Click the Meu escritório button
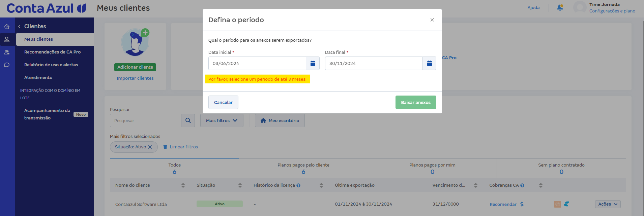Image resolution: width=644 pixels, height=216 pixels. click(280, 120)
